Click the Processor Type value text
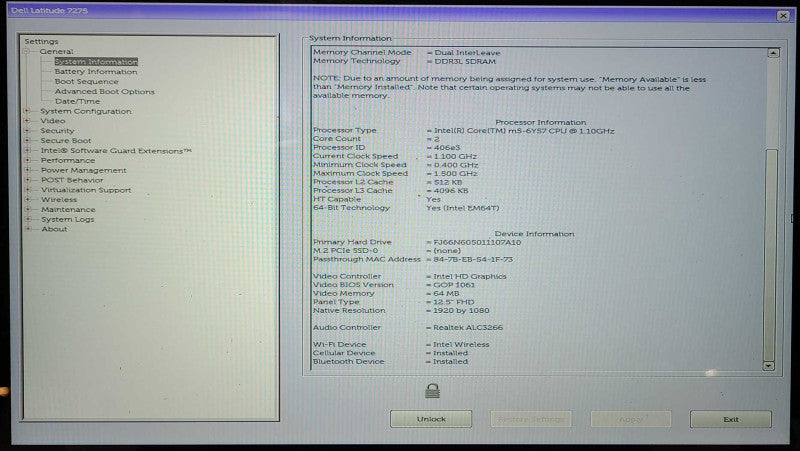 [524, 131]
